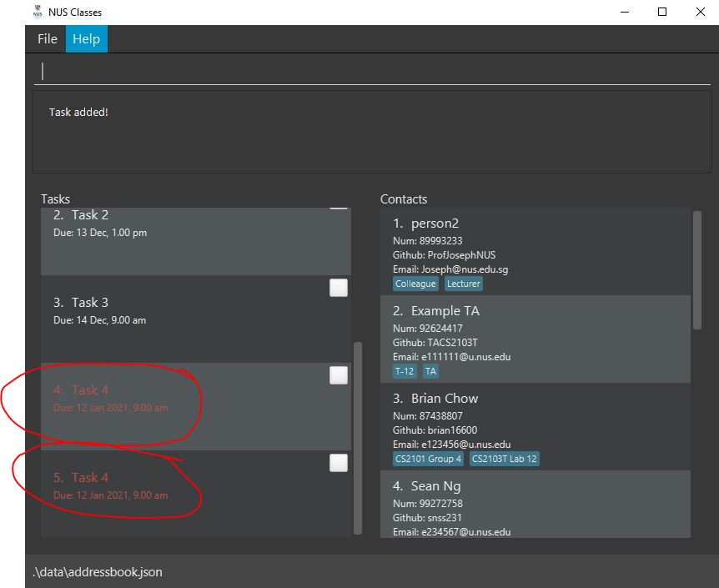Select the person2 contact

pos(535,251)
